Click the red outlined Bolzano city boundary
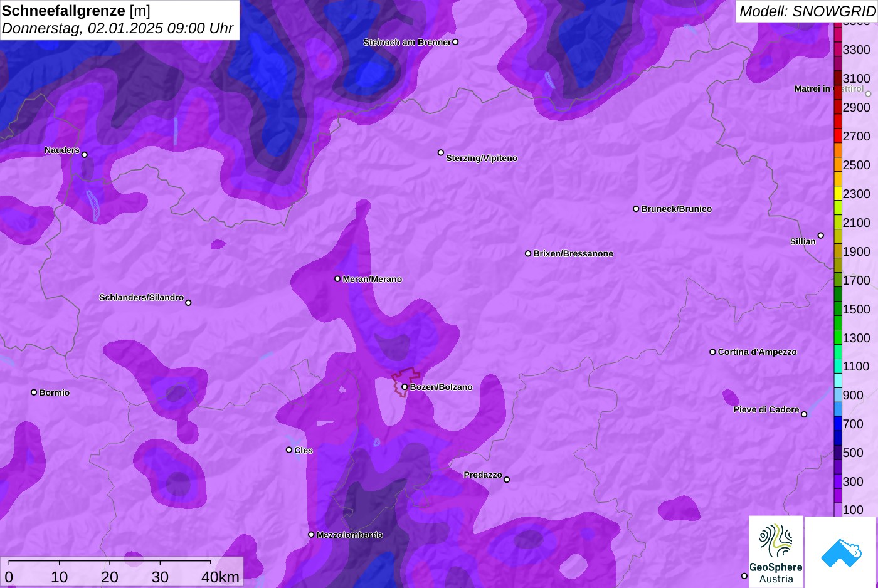Viewport: 878px width, 588px height. click(406, 382)
